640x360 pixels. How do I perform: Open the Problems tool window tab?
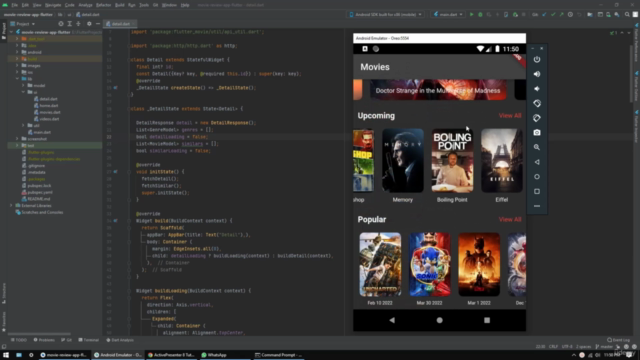pos(44,340)
